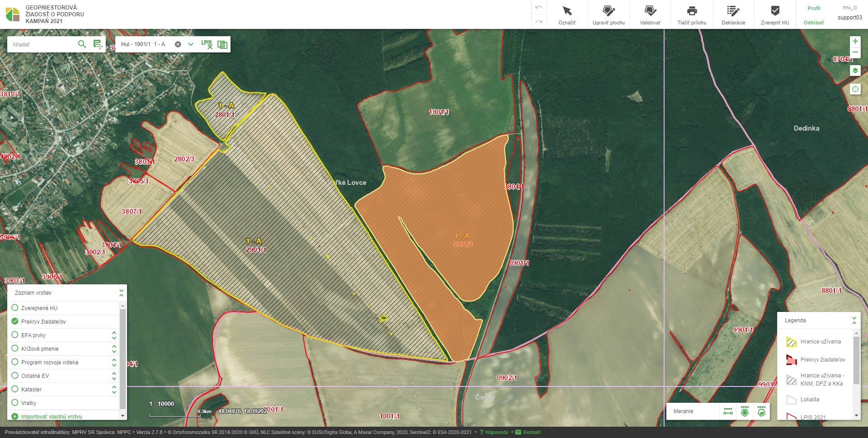This screenshot has width=868, height=438.
Task: Click the support03 username
Action: [850, 18]
